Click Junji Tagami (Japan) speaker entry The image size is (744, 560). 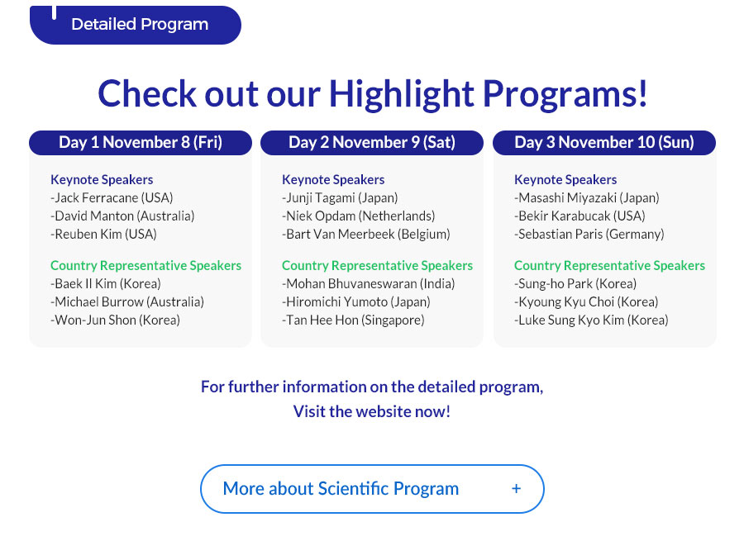point(341,197)
